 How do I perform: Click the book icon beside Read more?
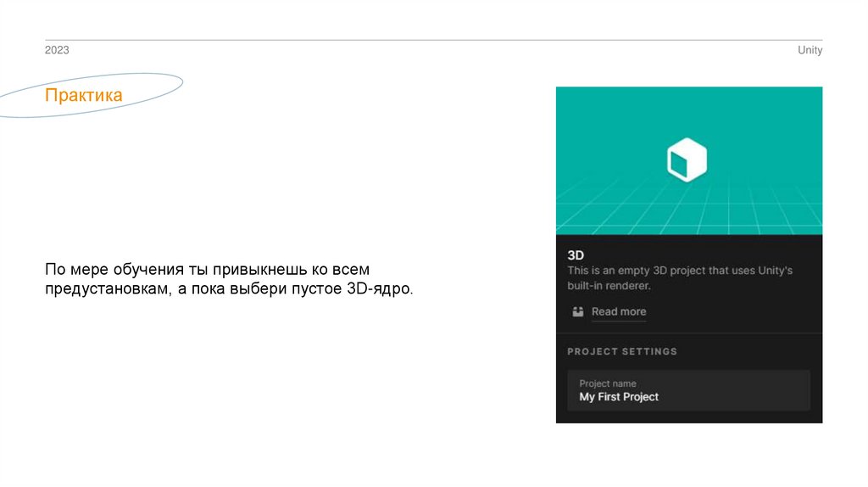[x=578, y=311]
